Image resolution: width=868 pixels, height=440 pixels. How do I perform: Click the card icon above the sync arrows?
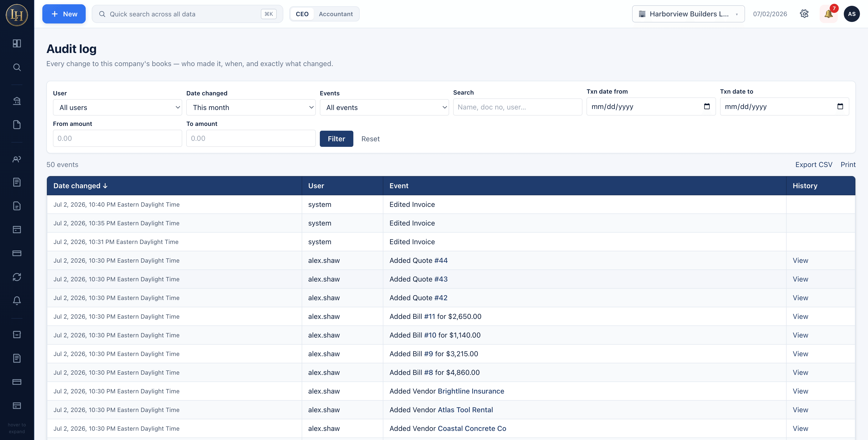17,253
